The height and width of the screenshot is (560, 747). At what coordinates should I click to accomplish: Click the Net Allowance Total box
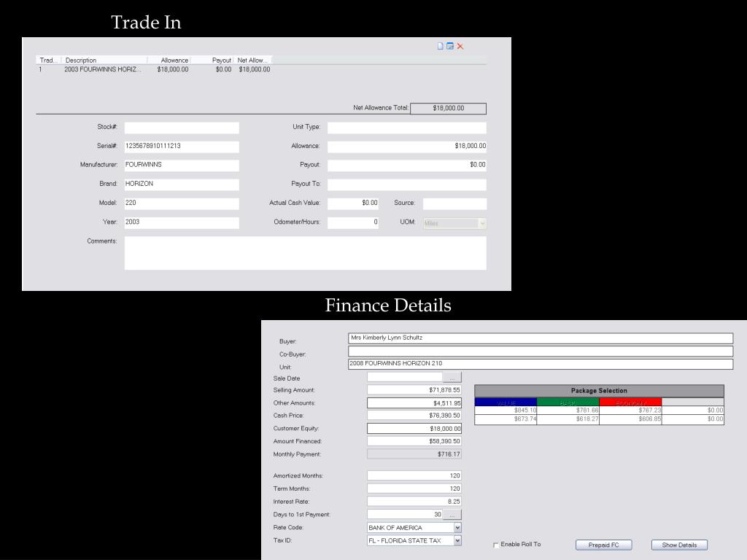[449, 109]
